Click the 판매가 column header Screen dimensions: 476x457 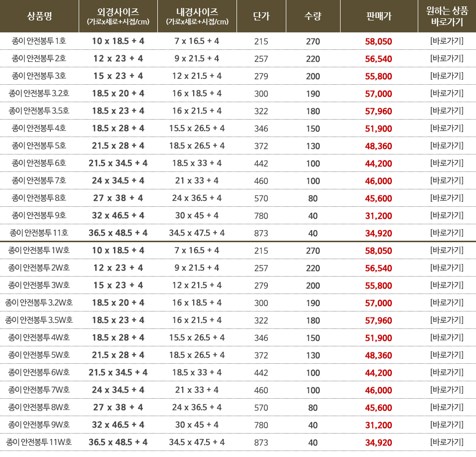tap(378, 16)
